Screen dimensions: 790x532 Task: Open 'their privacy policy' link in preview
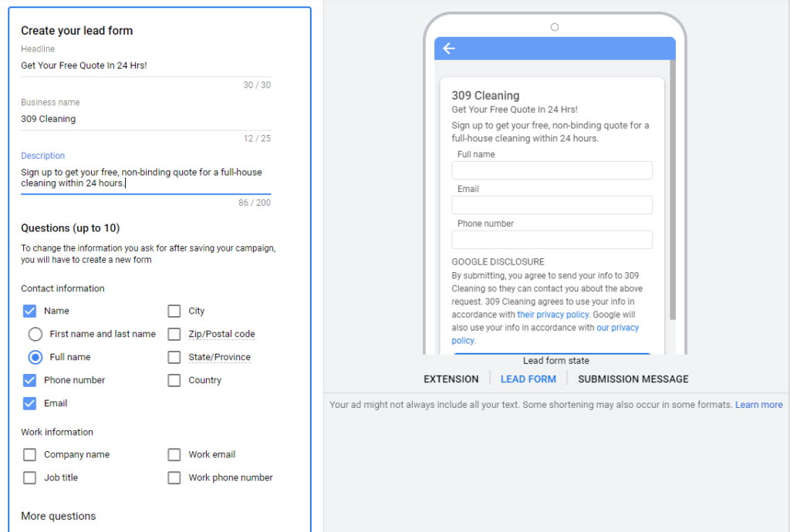pos(552,315)
